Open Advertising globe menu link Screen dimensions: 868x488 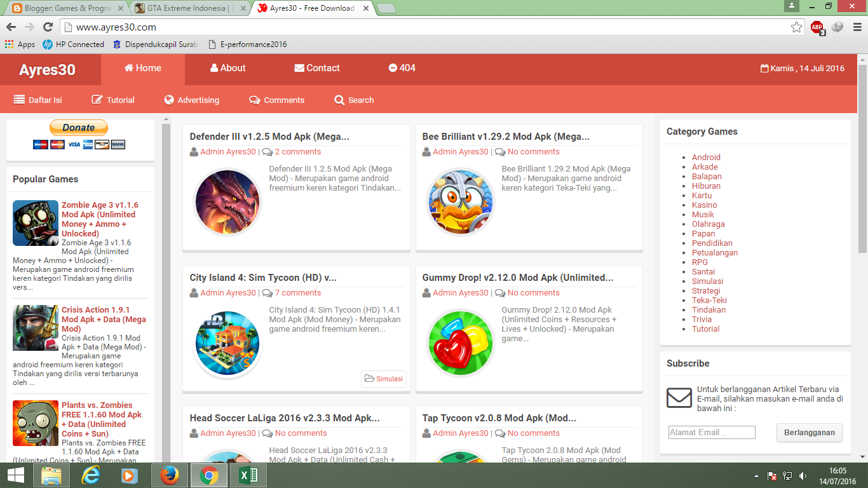192,100
